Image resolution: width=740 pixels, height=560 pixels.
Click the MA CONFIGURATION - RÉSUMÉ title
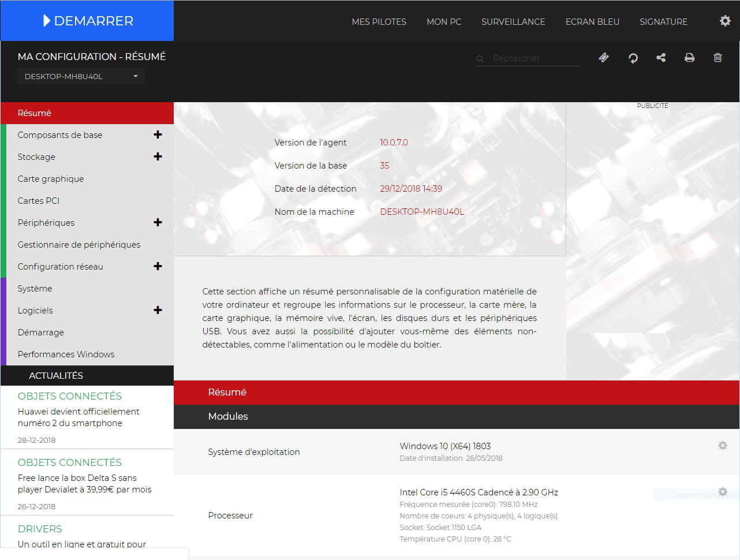click(92, 57)
